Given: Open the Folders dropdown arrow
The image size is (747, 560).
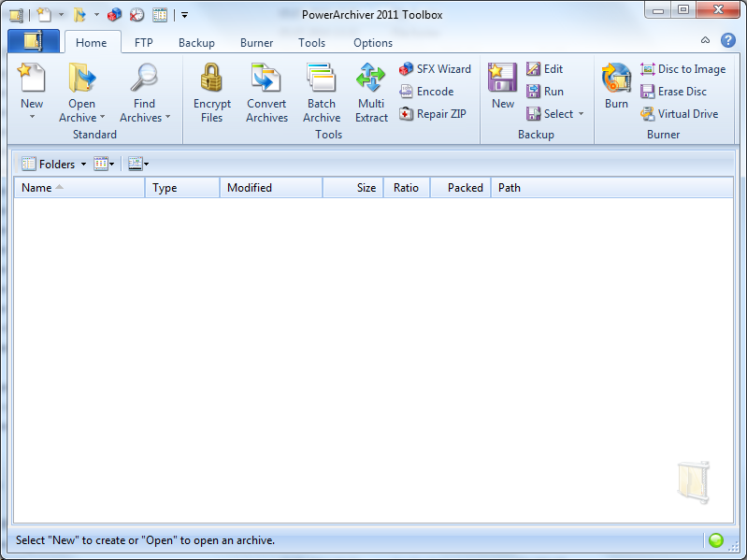Looking at the screenshot, I should (83, 165).
